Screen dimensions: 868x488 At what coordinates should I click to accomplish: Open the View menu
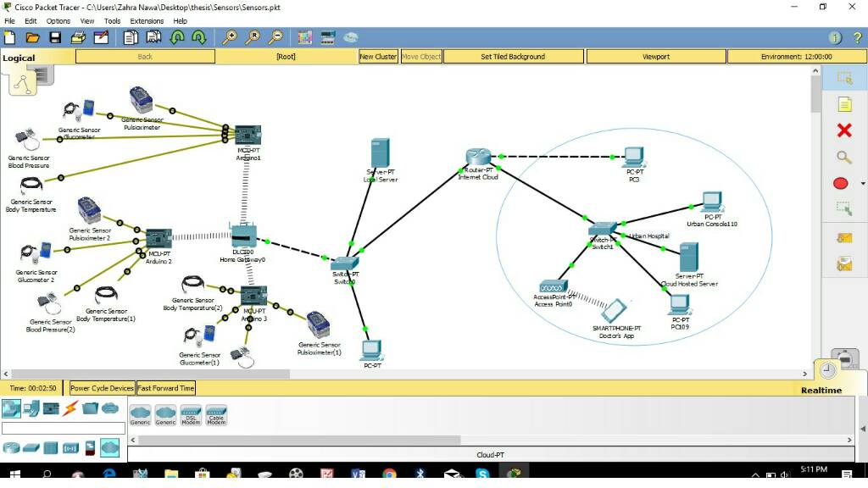click(87, 21)
